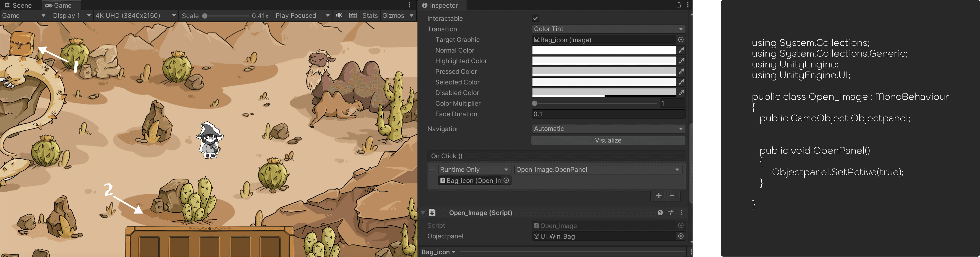Click the Open_Image script hash icon
This screenshot has width=980, height=257.
[432, 213]
